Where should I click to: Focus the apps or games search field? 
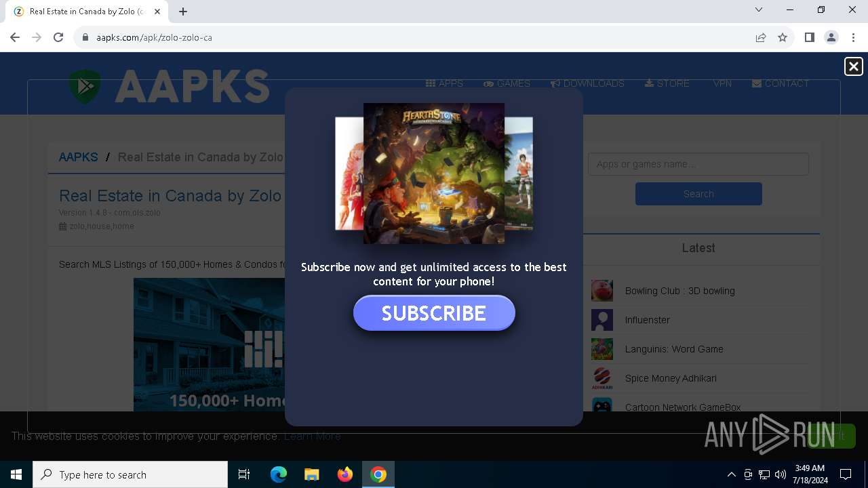point(698,164)
